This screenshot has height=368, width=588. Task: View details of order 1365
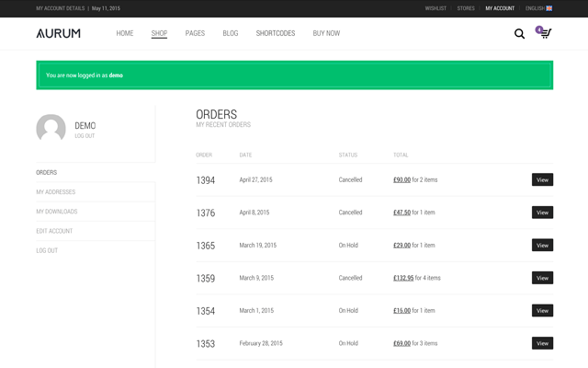[542, 246]
